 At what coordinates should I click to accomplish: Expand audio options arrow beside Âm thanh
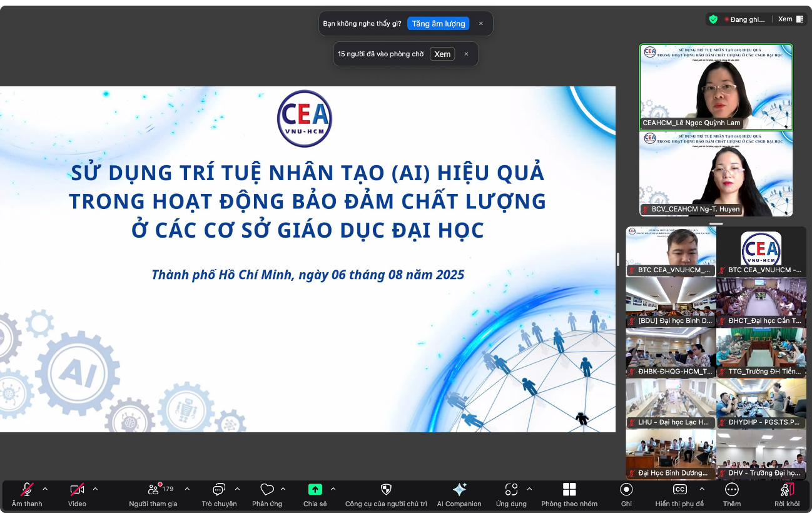(x=45, y=489)
